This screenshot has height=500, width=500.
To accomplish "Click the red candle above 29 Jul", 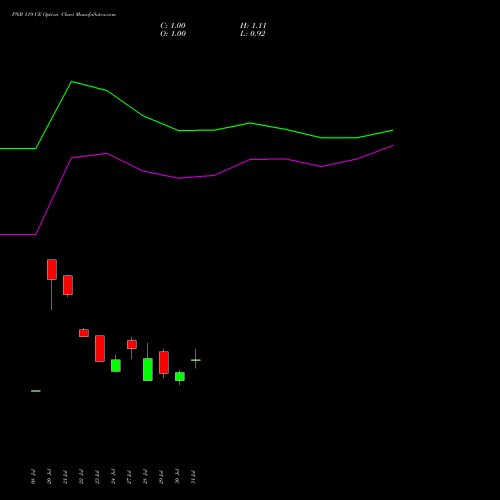I will click(x=164, y=362).
